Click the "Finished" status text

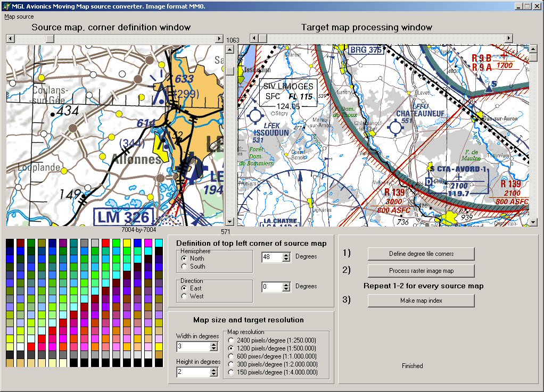412,365
